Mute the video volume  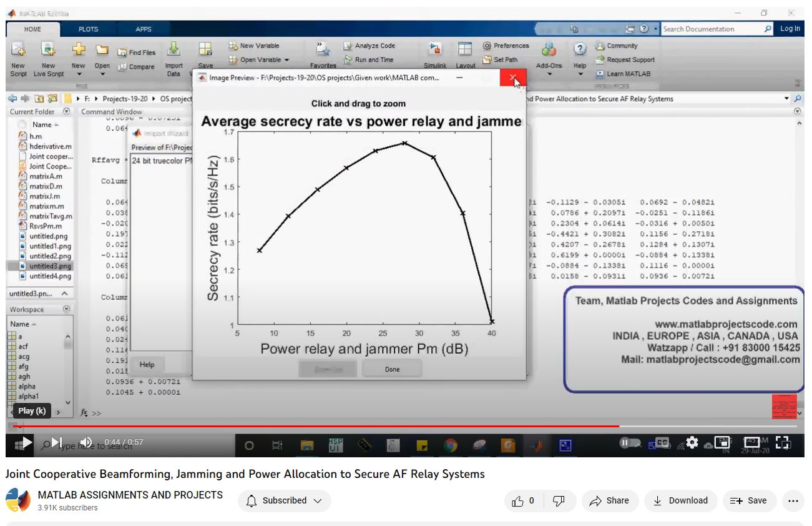[x=87, y=443]
